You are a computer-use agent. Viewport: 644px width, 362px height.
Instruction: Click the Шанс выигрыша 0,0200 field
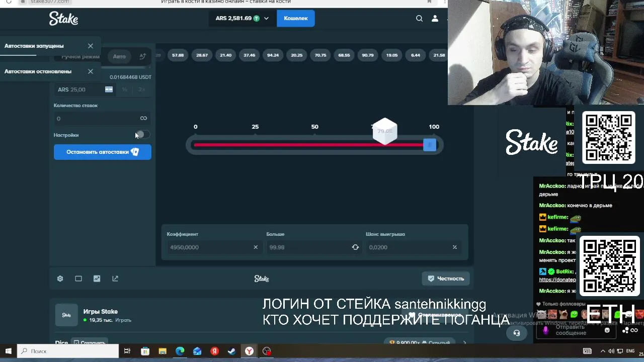(414, 247)
